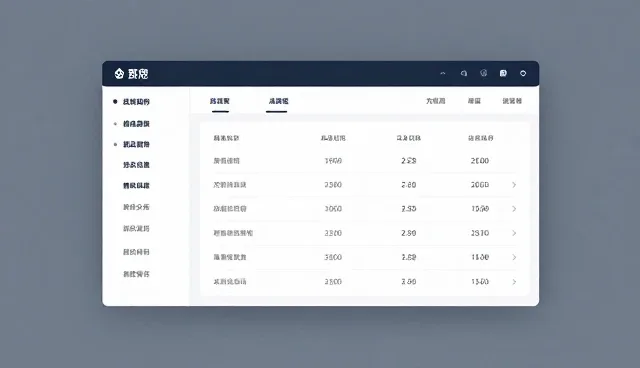Select the third bulleted sidebar item

pyautogui.click(x=136, y=144)
